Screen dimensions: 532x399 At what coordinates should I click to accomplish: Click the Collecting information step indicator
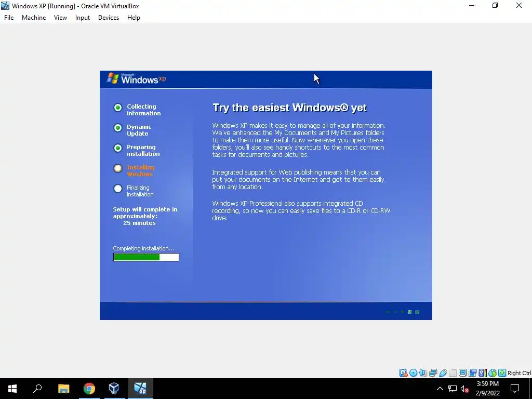pos(118,108)
